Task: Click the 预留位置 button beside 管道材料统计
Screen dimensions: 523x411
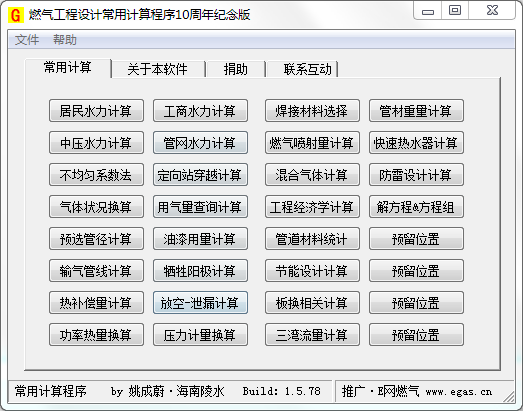Action: click(416, 239)
